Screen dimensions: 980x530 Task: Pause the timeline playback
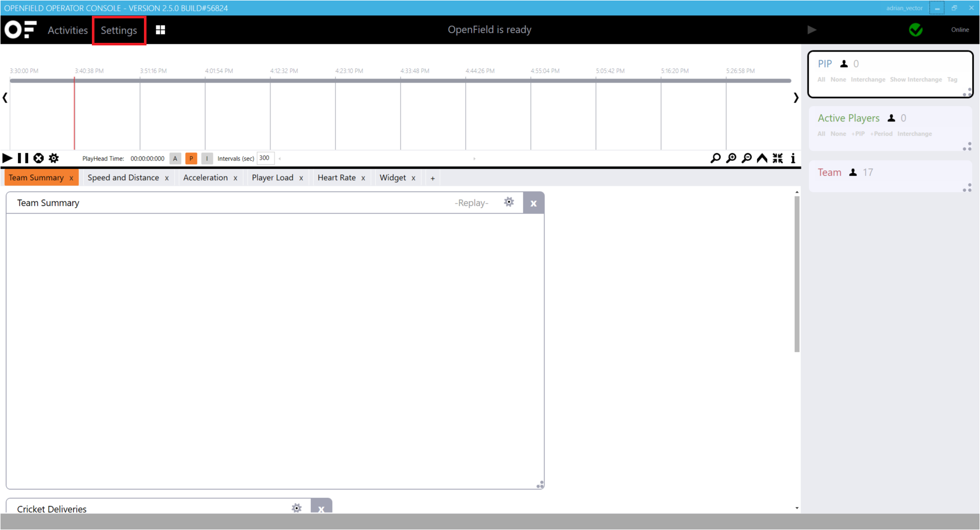coord(23,158)
